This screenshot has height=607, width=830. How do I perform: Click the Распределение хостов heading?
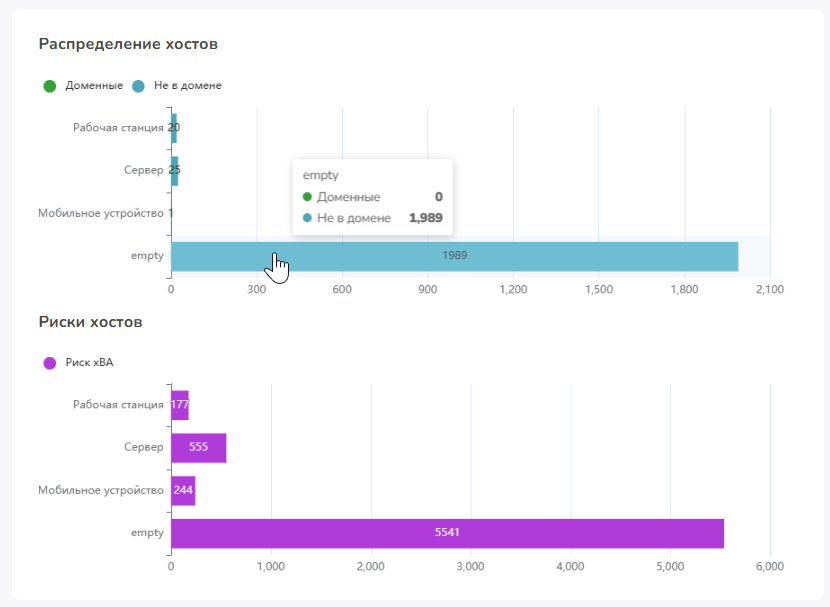pyautogui.click(x=128, y=44)
